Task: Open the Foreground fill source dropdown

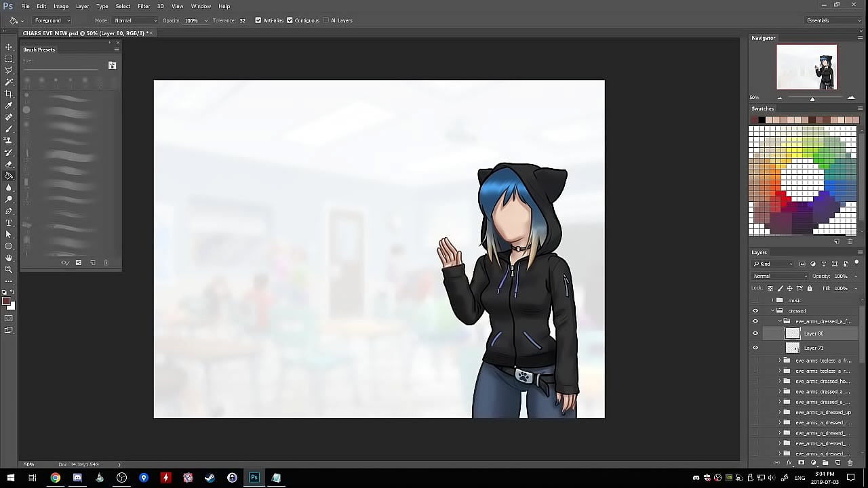Action: [52, 20]
